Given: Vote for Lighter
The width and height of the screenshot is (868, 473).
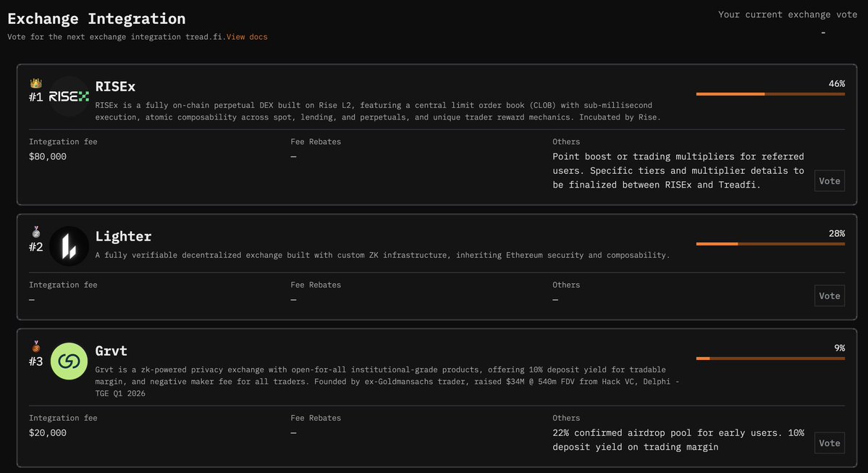Looking at the screenshot, I should [829, 296].
